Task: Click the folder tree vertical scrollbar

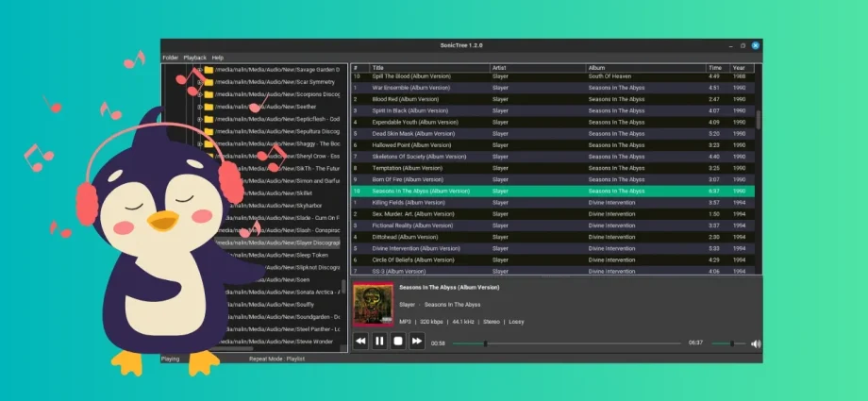Action: tap(343, 286)
